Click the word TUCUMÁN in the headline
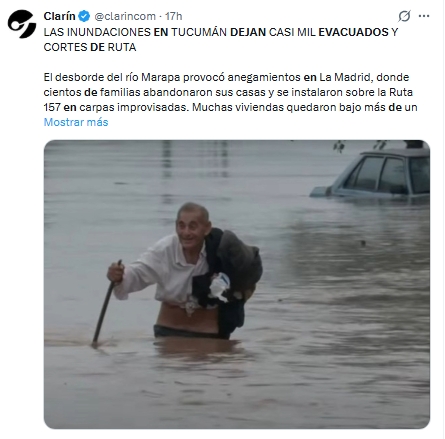The width and height of the screenshot is (445, 439). click(199, 32)
